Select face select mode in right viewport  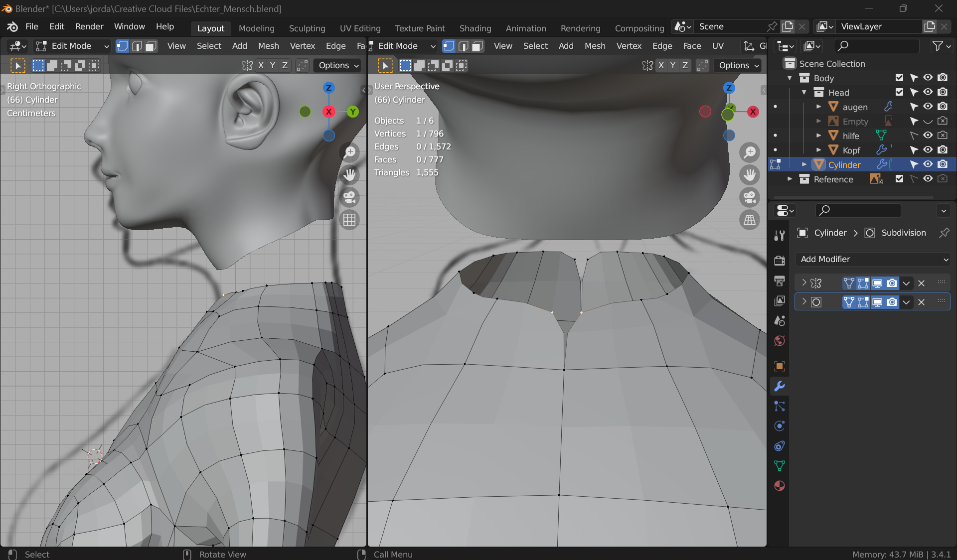[x=478, y=46]
